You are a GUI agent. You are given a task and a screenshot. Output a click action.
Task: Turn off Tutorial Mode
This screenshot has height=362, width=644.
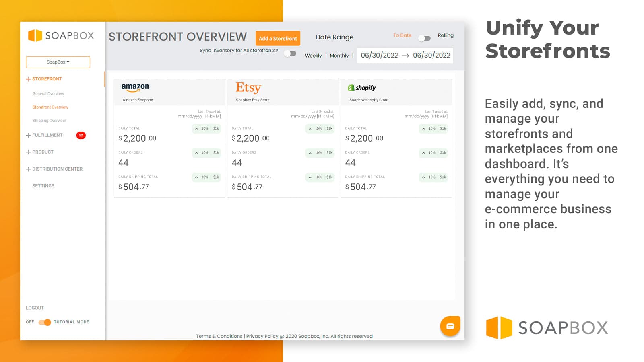[43, 322]
